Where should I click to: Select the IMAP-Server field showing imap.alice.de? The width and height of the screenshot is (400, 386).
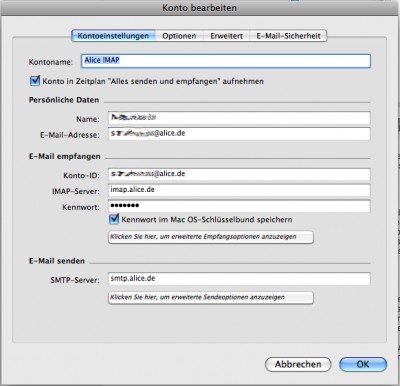click(239, 190)
